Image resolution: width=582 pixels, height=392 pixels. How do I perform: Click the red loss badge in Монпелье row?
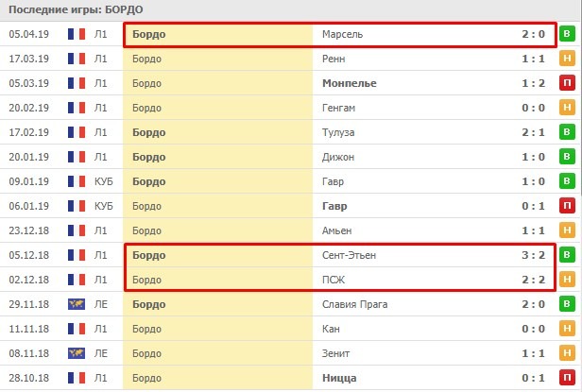[x=567, y=83]
